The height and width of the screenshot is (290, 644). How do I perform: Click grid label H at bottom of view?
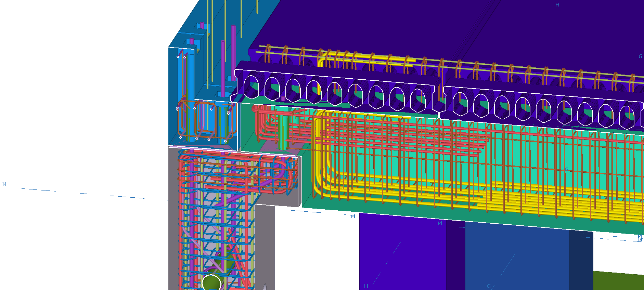(366, 286)
